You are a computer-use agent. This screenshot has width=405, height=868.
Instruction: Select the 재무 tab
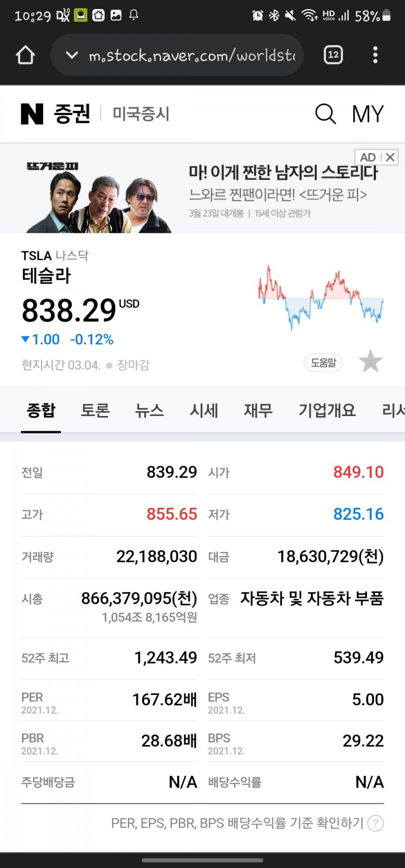[x=258, y=410]
